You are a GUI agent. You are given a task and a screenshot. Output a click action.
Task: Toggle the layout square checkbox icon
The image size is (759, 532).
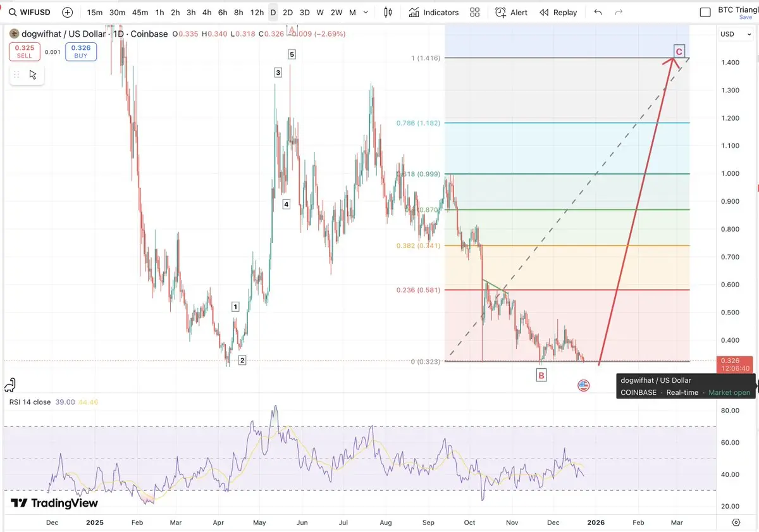click(x=705, y=12)
